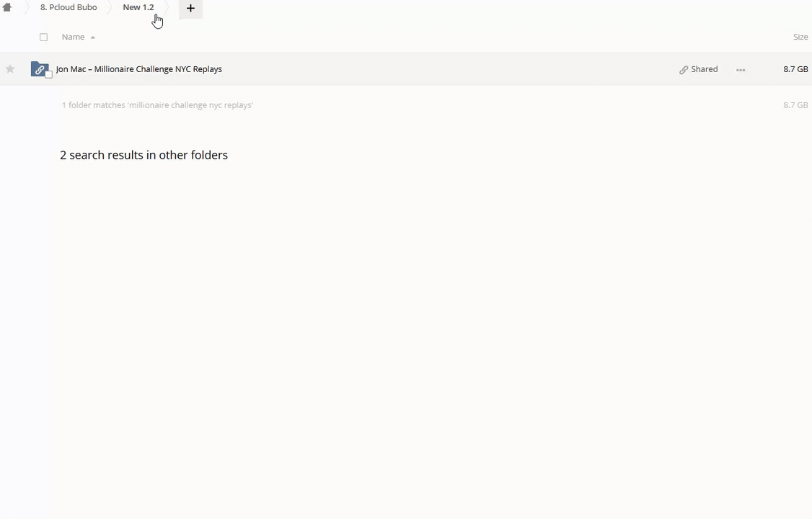812x519 pixels.
Task: Click the 1 folder matches summary text
Action: point(157,105)
